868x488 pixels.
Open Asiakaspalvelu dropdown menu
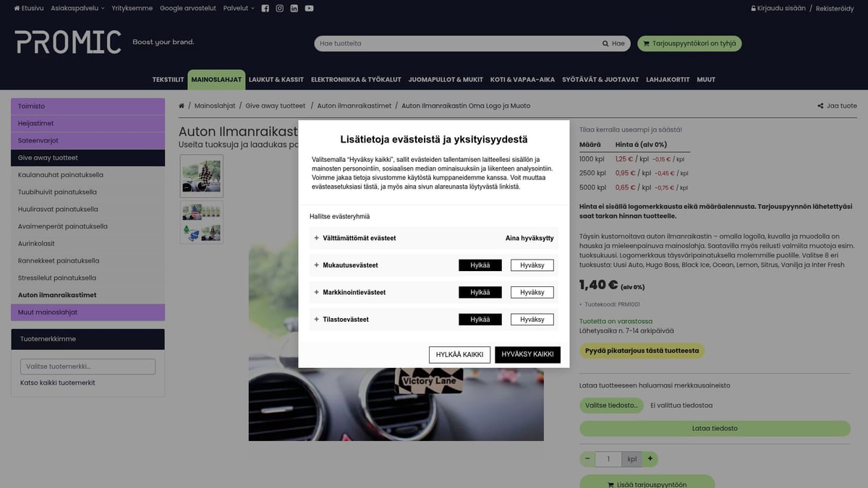tap(79, 8)
